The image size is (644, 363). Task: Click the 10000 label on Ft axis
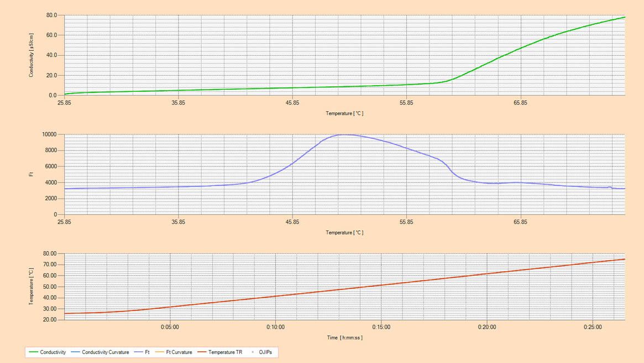[49, 134]
